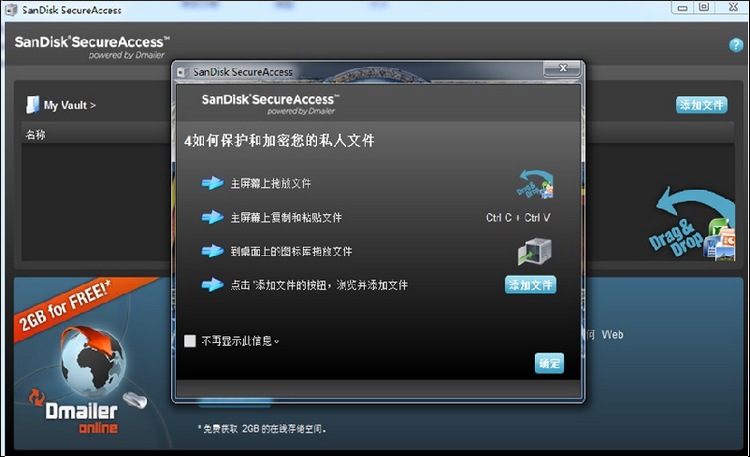This screenshot has width=750, height=457.
Task: Click the arrow next to 主屏幕上拖放文件
Action: 212,183
